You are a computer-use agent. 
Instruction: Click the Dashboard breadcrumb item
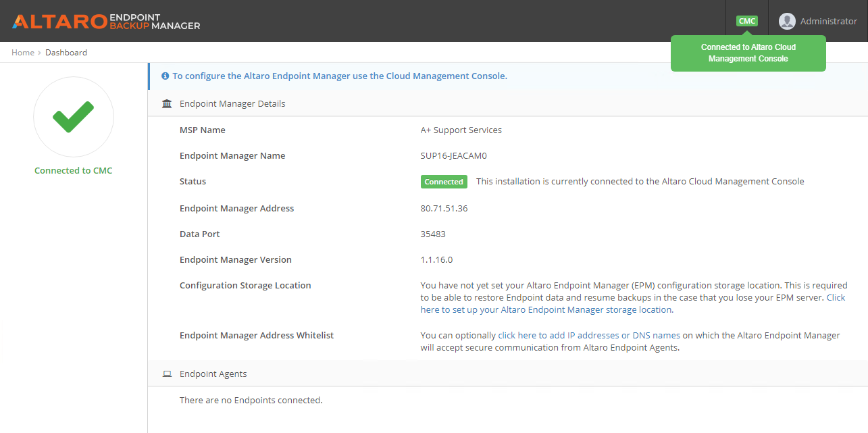tap(66, 52)
